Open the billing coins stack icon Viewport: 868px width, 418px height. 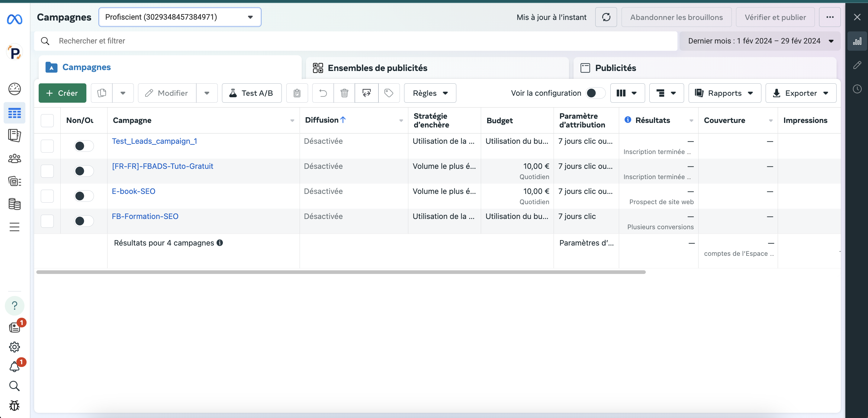point(14,204)
